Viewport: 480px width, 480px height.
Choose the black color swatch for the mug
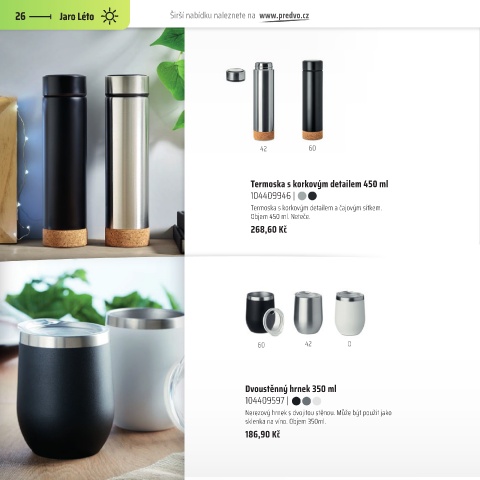[x=296, y=401]
